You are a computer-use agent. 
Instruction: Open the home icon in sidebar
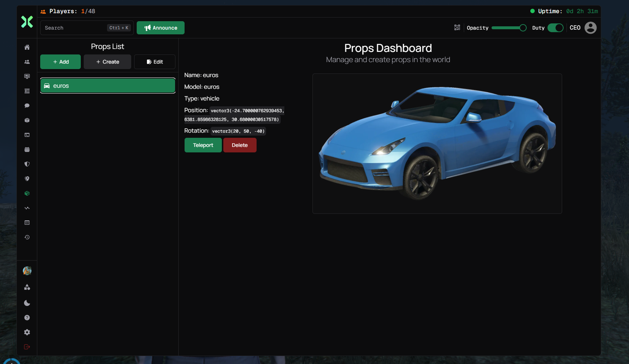click(x=27, y=47)
